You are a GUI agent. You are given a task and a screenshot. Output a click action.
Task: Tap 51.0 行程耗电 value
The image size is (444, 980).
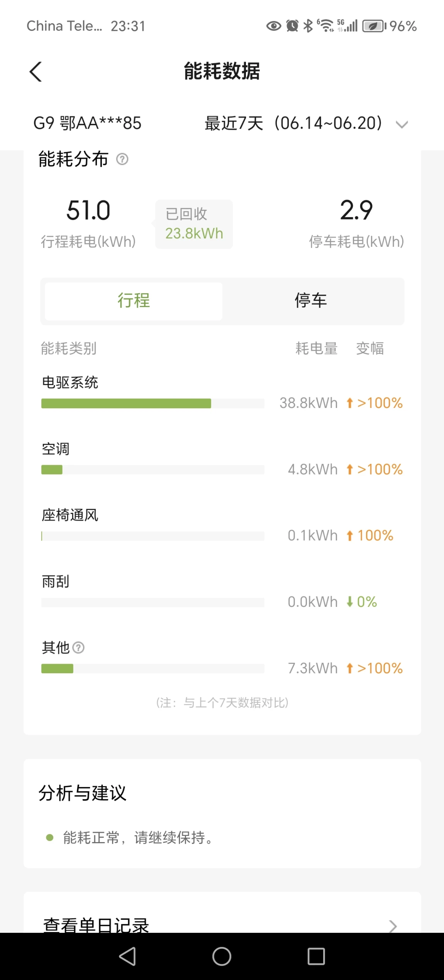tap(88, 211)
